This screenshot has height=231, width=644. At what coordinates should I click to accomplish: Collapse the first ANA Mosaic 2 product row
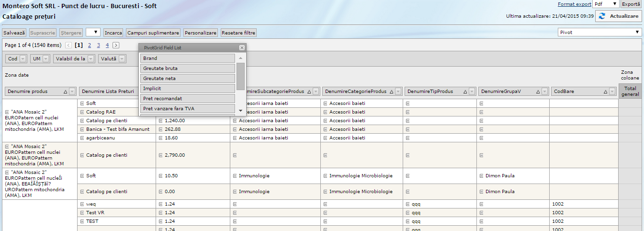click(x=6, y=112)
